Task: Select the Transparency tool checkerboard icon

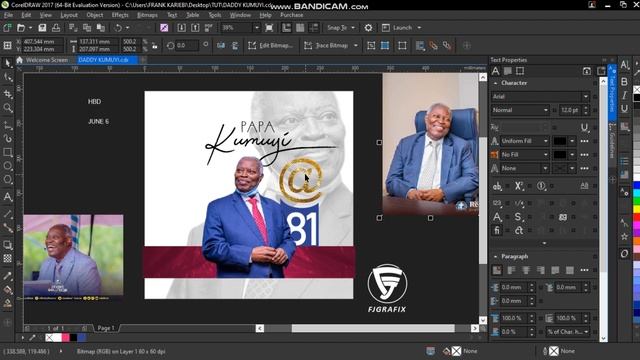Action: 7,258
